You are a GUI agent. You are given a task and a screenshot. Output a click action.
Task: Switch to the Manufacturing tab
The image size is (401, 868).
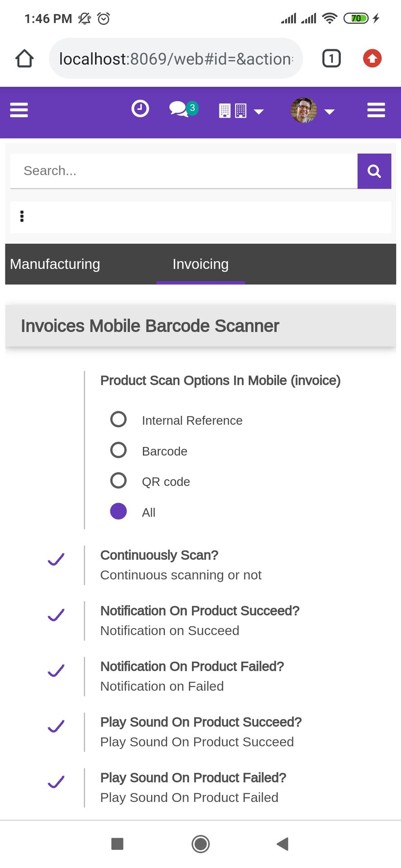pyautogui.click(x=55, y=264)
